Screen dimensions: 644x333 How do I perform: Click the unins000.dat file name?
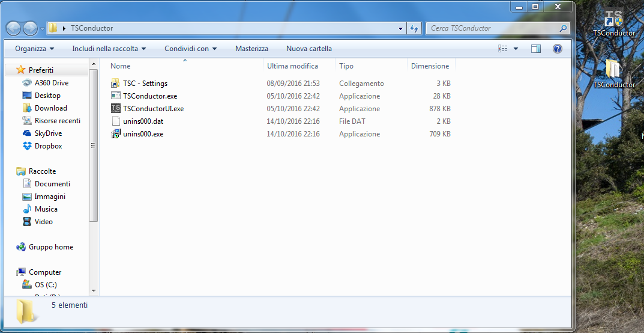click(143, 121)
